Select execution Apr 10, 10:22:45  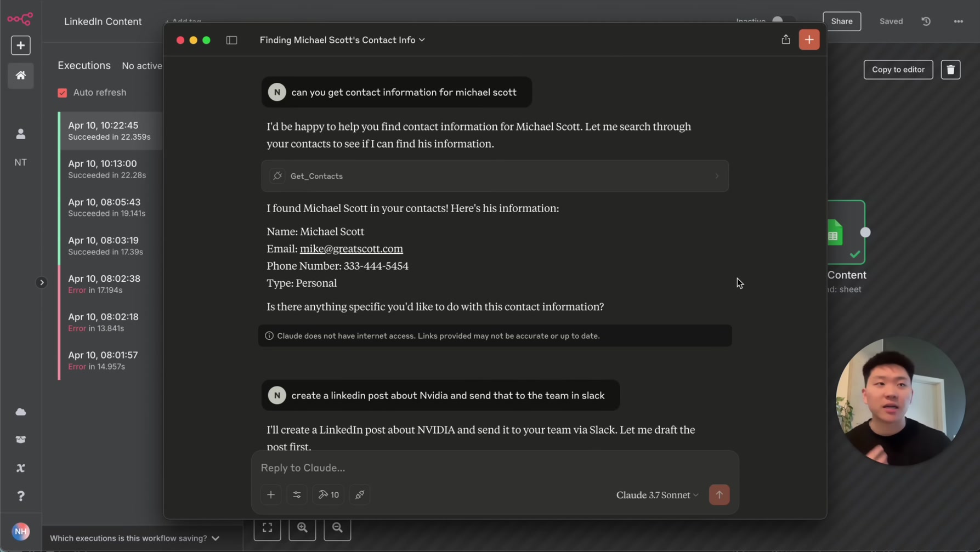(111, 131)
